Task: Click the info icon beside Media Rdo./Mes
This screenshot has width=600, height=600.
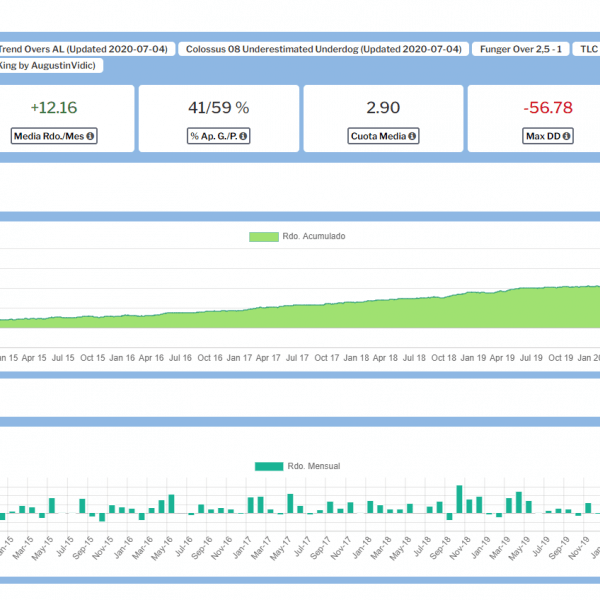Action: pos(91,136)
